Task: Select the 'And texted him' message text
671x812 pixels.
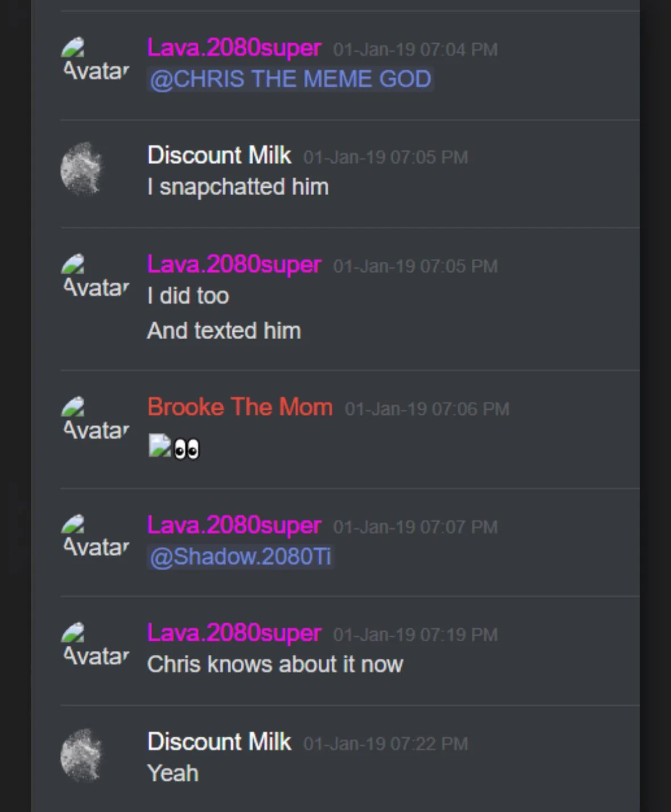Action: tap(224, 331)
